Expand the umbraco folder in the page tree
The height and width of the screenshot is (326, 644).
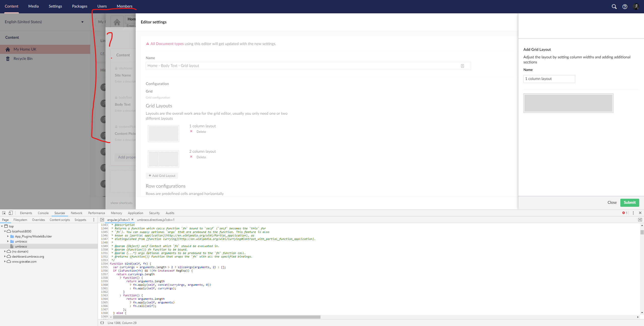pyautogui.click(x=8, y=241)
